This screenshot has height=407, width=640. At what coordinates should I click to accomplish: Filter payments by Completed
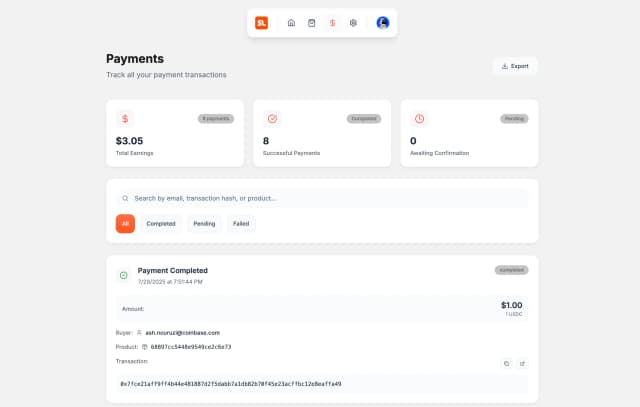click(x=161, y=224)
